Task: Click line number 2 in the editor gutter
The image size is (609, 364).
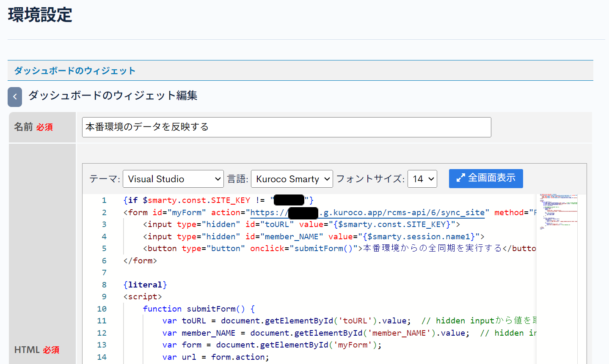Action: [104, 213]
